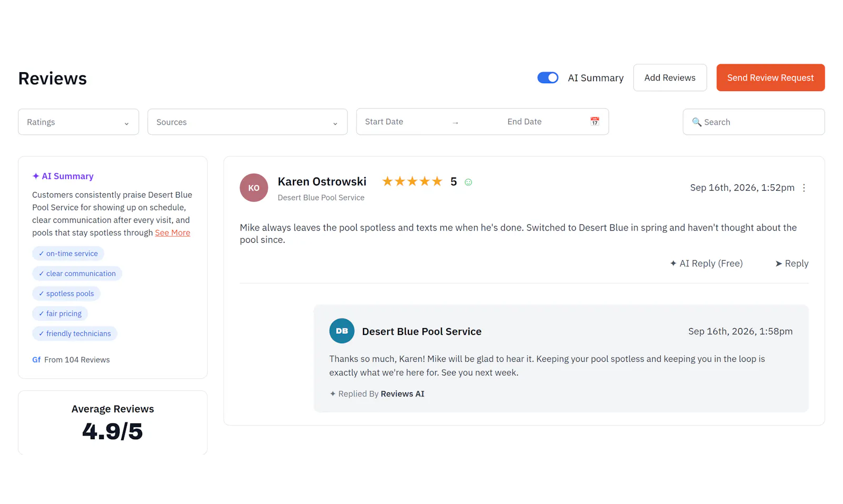Click the five-star rating stars
This screenshot has width=843, height=504.
click(x=412, y=182)
